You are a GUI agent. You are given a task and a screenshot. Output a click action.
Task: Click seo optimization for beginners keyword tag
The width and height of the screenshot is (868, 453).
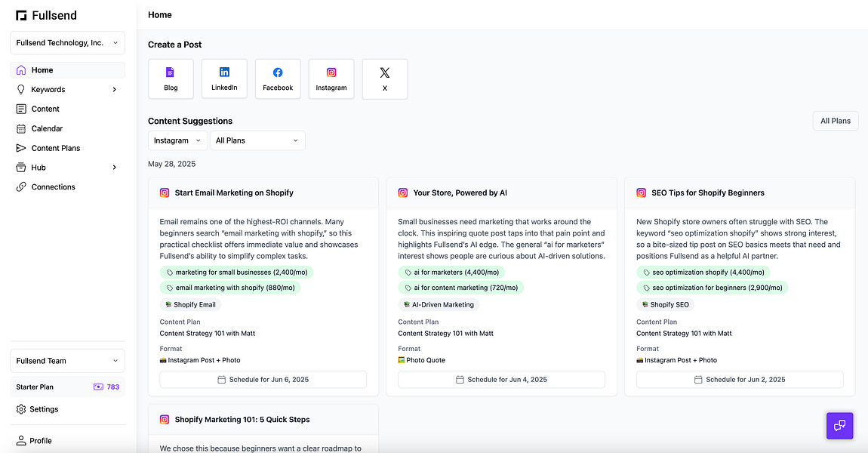(713, 288)
